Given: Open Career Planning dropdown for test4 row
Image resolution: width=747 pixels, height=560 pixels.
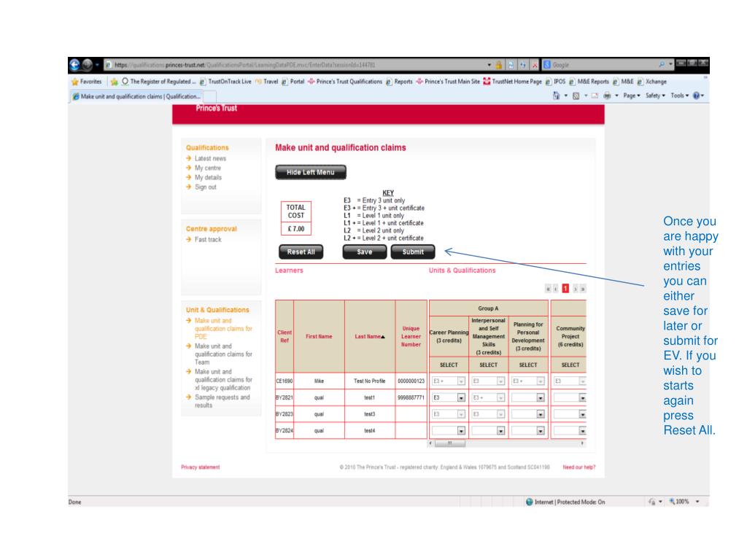Looking at the screenshot, I should (461, 431).
